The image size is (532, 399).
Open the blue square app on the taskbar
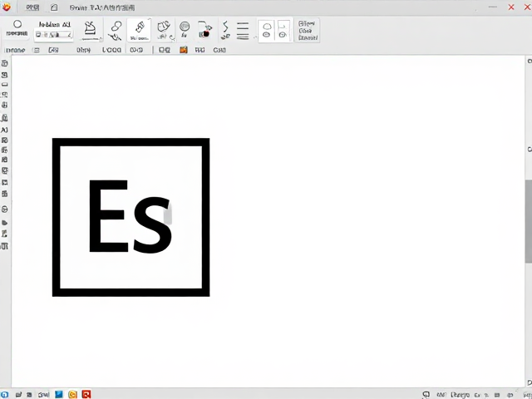[59, 394]
